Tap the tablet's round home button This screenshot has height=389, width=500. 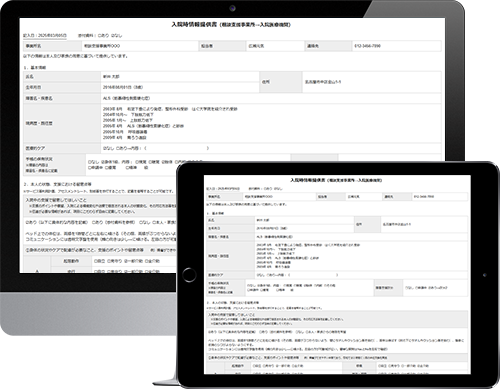click(x=189, y=275)
